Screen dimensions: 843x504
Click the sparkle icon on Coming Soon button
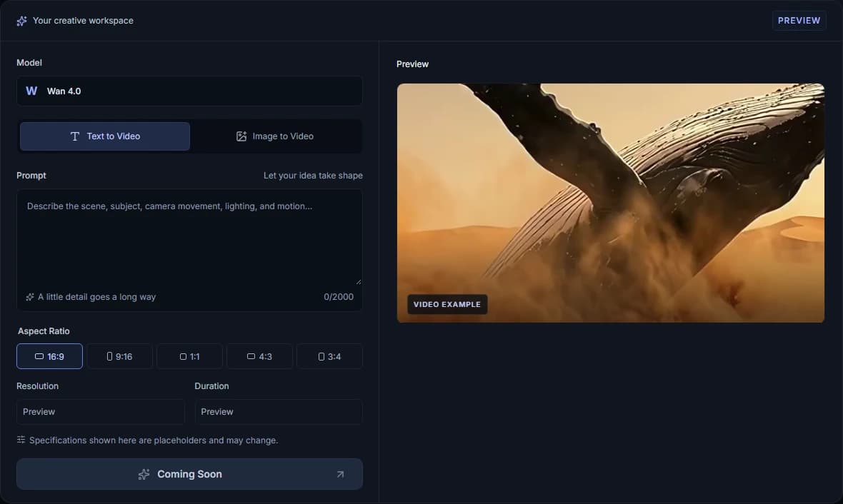[144, 475]
